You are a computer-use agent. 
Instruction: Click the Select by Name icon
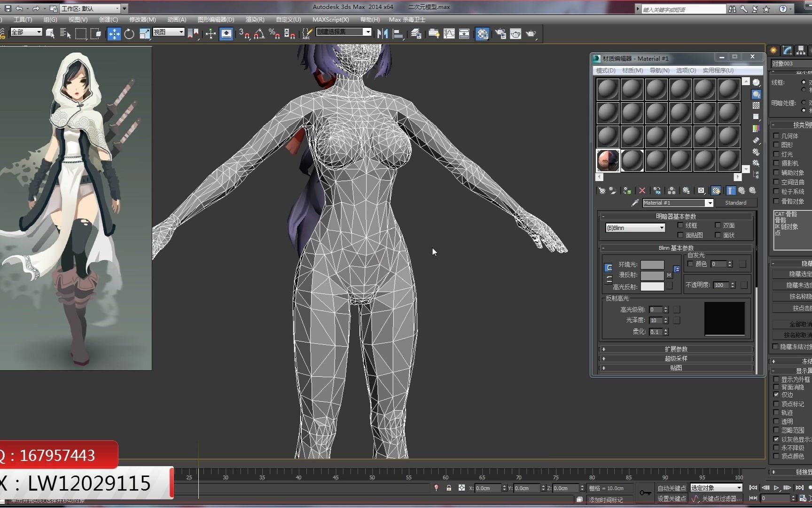(x=65, y=33)
